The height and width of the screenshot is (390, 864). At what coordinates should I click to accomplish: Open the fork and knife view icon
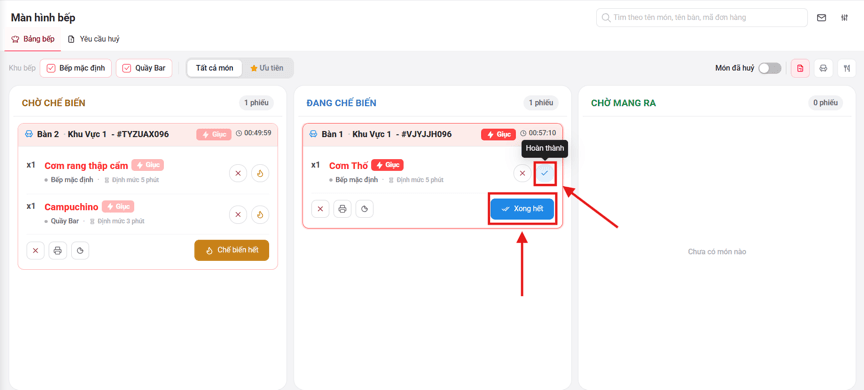tap(846, 68)
